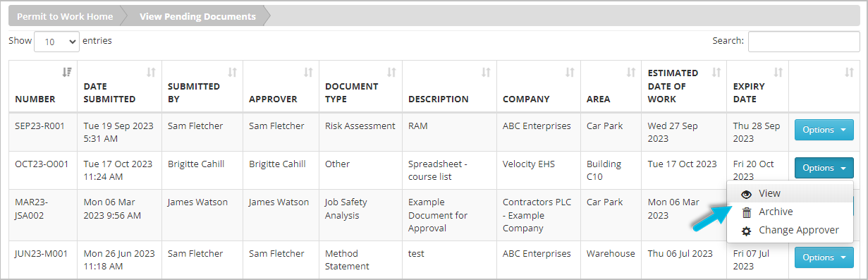Sort by Document Type column sort arrows

click(391, 73)
